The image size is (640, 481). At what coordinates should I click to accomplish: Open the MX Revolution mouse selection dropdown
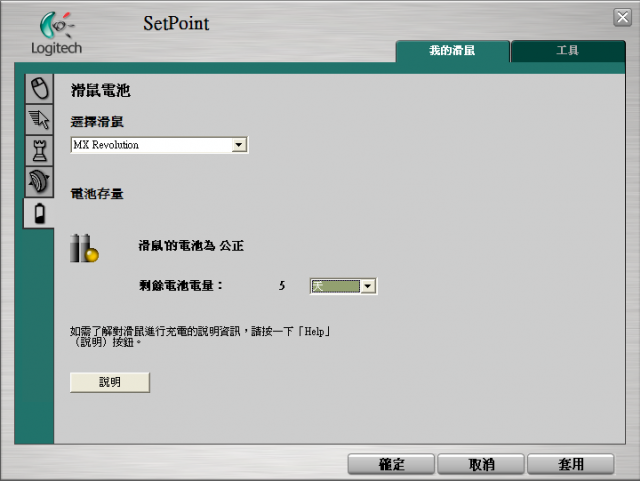(x=159, y=145)
